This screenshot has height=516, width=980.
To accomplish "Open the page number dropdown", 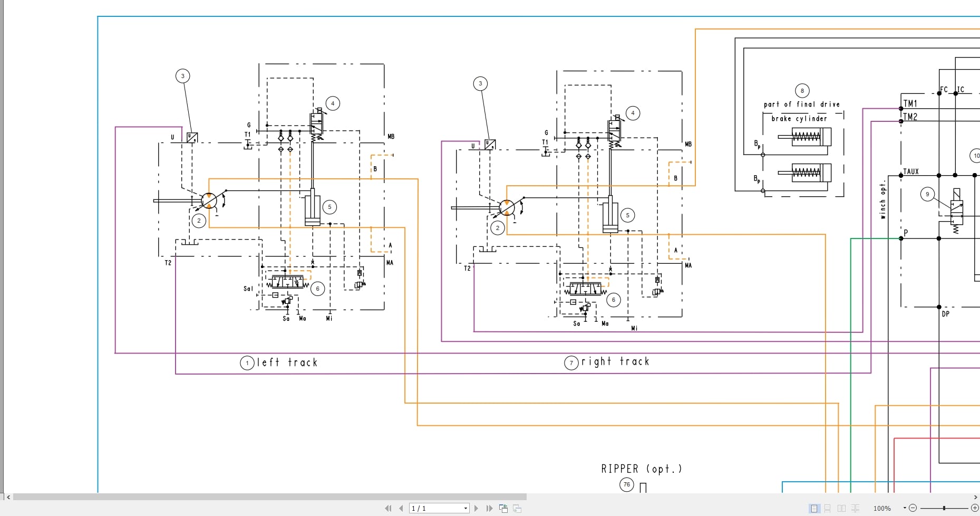I will pyautogui.click(x=465, y=508).
